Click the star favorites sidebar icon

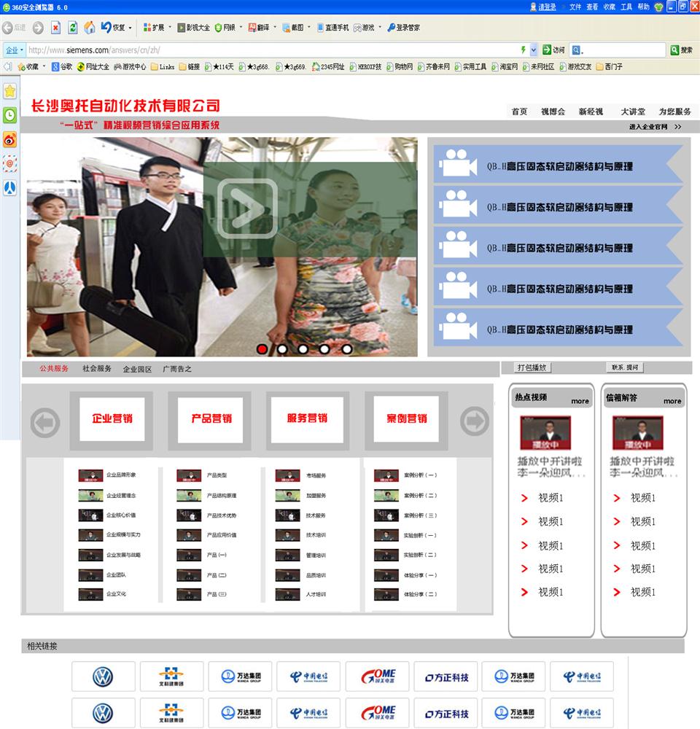(x=9, y=90)
